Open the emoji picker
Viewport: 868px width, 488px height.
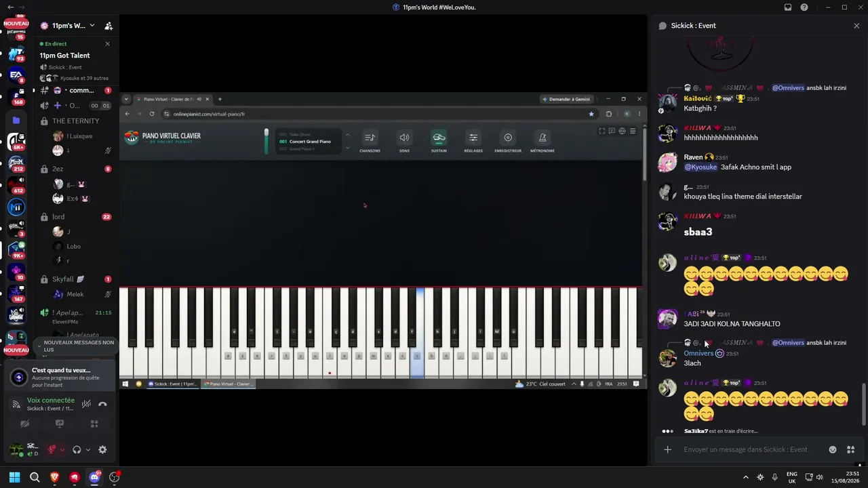[833, 449]
